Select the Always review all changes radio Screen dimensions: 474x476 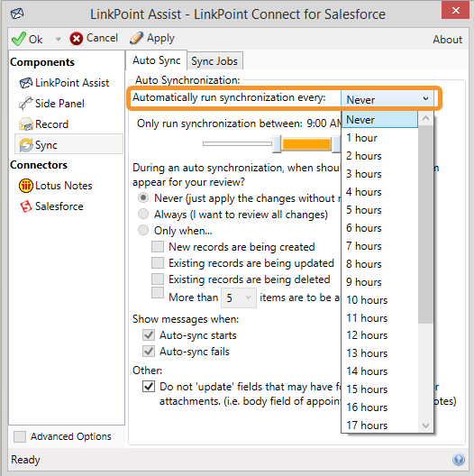click(x=143, y=214)
